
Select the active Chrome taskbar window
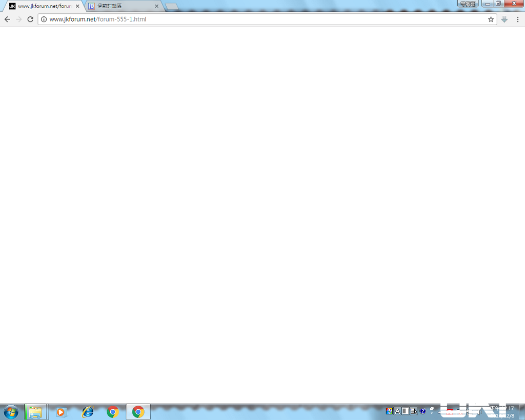click(x=138, y=412)
